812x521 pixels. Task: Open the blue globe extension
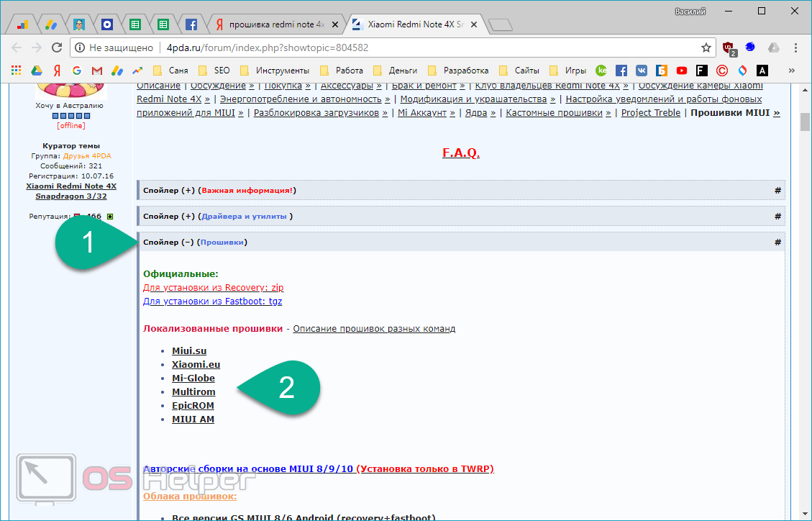point(750,47)
